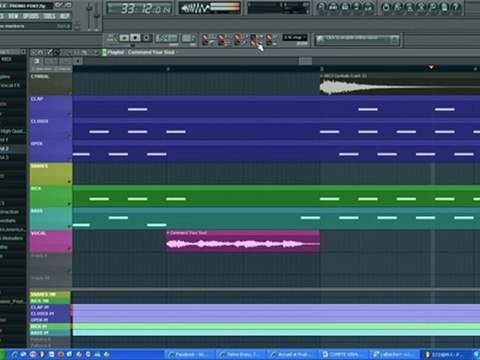
Task: Click the tempo display
Action: (167, 38)
